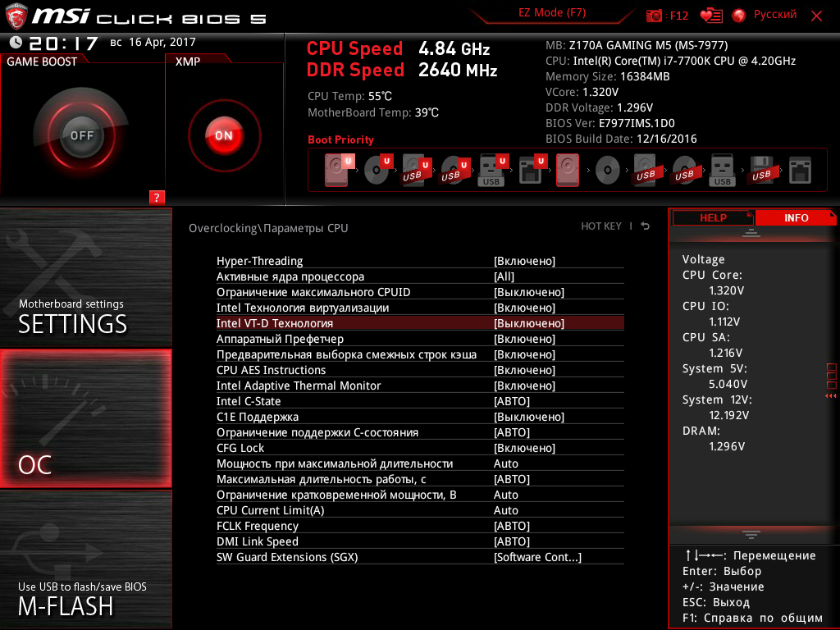This screenshot has width=840, height=630.
Task: Click the HOT KEY button
Action: tap(601, 226)
